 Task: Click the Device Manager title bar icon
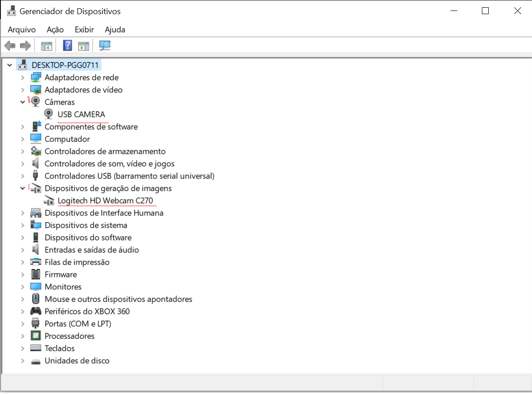click(11, 11)
